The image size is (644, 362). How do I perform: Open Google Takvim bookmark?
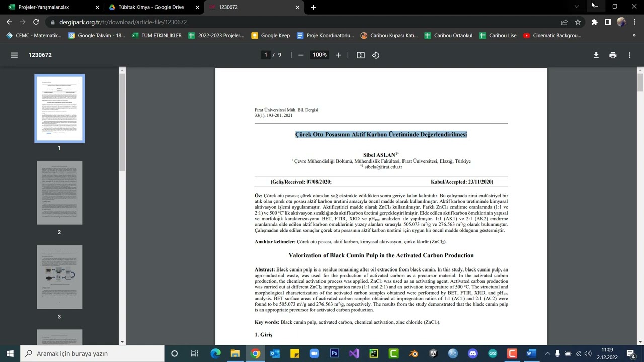click(97, 36)
